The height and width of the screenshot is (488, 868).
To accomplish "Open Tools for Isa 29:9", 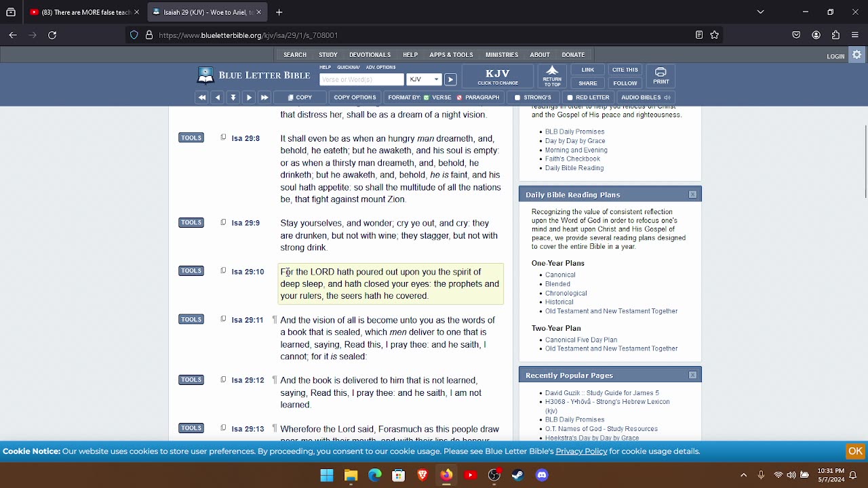I will coord(191,222).
